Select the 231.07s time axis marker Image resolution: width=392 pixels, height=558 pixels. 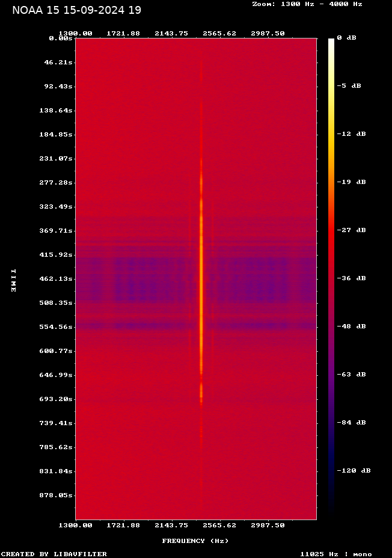click(58, 158)
